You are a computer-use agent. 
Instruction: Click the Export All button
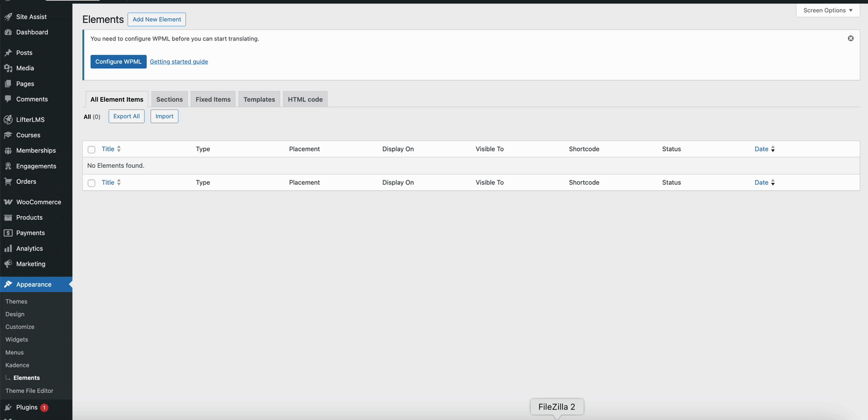tap(126, 116)
